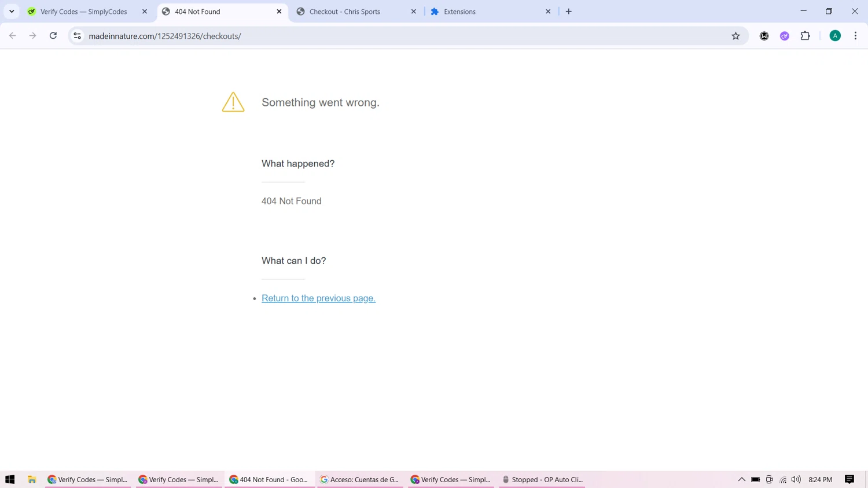Check battery status icon in tray
This screenshot has height=488, width=868.
755,479
